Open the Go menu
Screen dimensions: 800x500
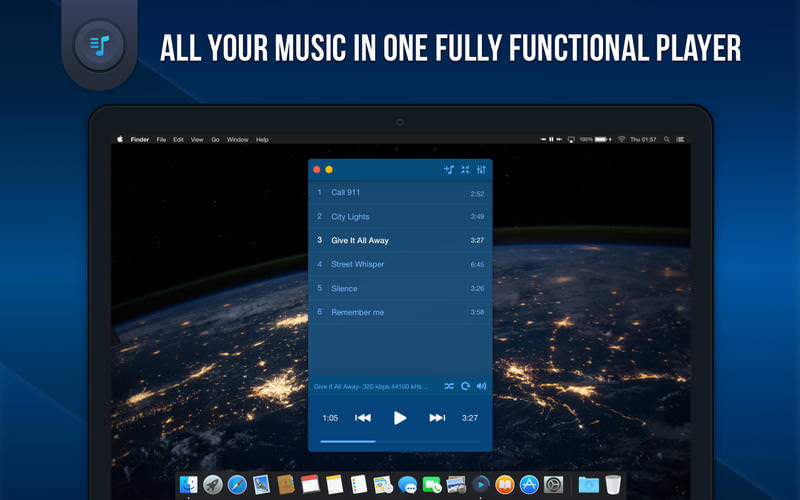pos(215,139)
